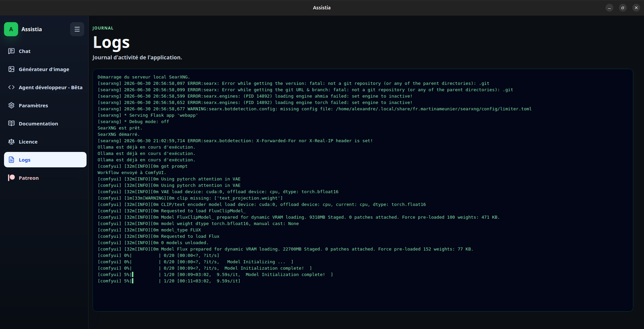Click the log line about torch engine failing
Screen dimensions: 644x329
pos(255,103)
